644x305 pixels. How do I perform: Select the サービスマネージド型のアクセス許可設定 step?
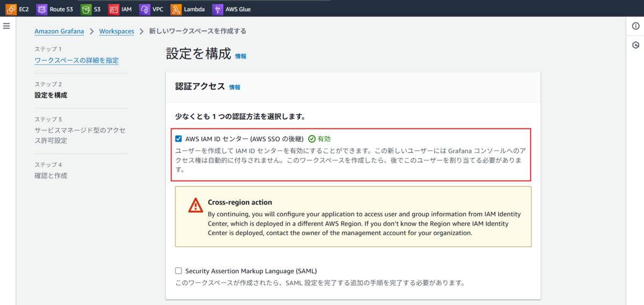(79, 135)
